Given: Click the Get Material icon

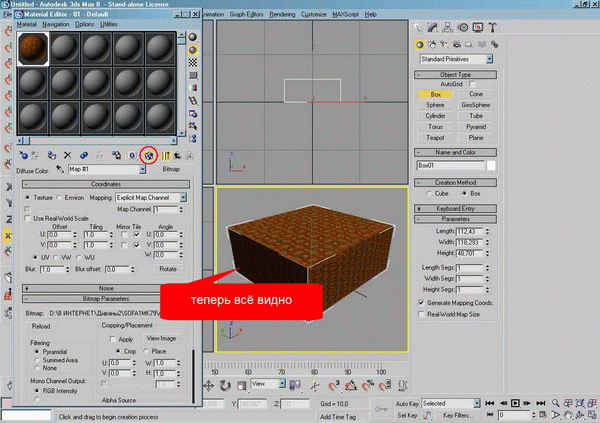Looking at the screenshot, I should pos(24,155).
